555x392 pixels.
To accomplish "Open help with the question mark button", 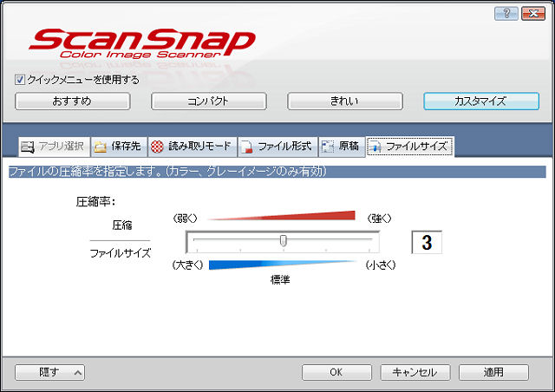I will click(506, 14).
